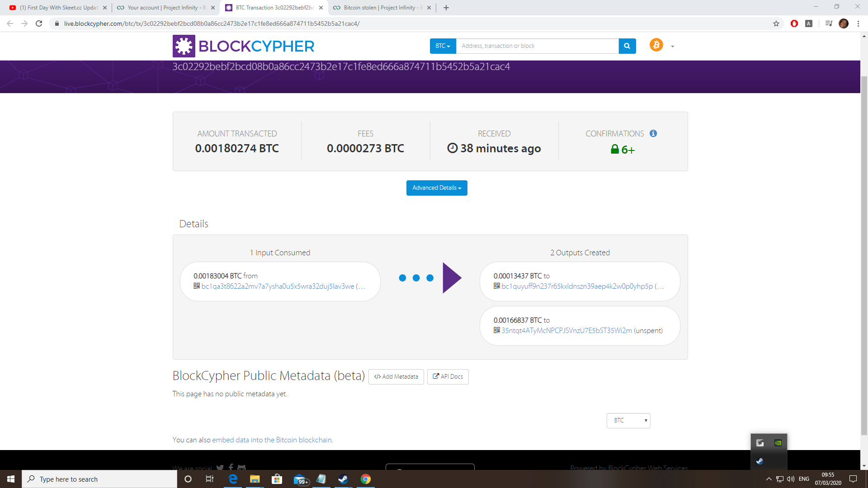Open the API Docs button
The width and height of the screenshot is (868, 488).
point(448,377)
